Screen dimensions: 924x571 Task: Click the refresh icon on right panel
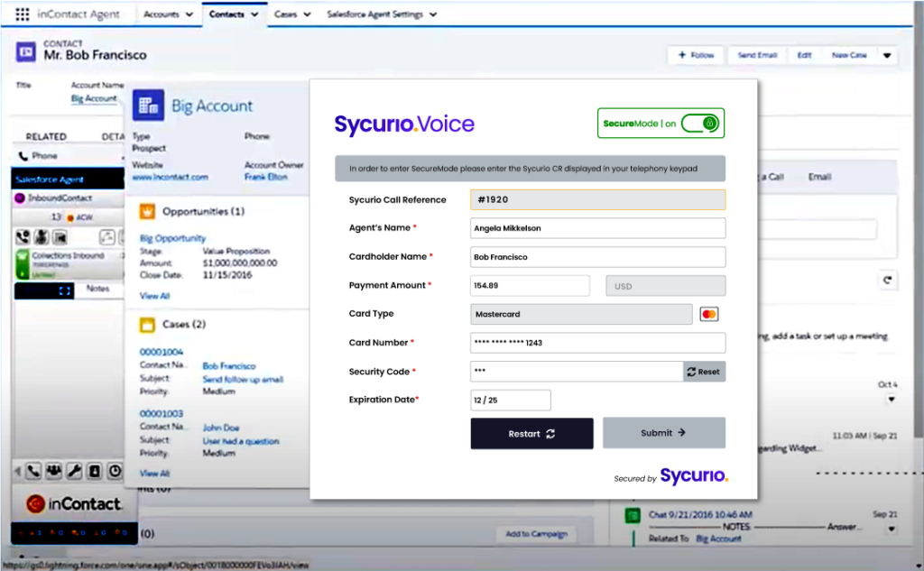point(888,280)
